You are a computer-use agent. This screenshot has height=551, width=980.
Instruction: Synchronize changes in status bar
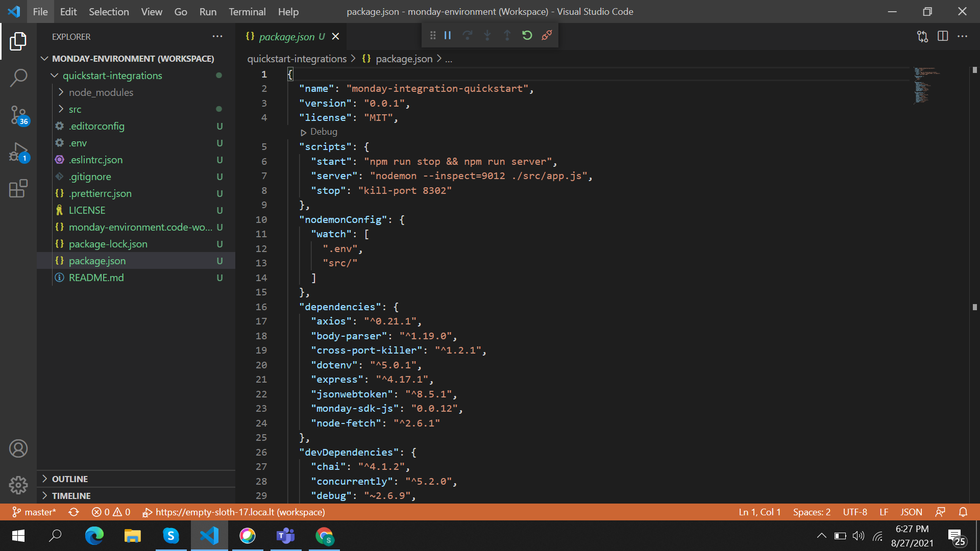click(73, 512)
